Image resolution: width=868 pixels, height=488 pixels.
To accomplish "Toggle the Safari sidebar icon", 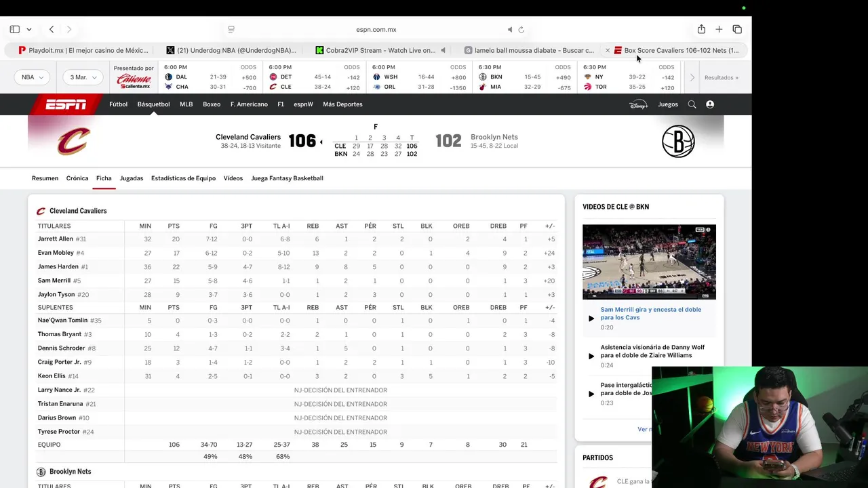I will point(14,29).
